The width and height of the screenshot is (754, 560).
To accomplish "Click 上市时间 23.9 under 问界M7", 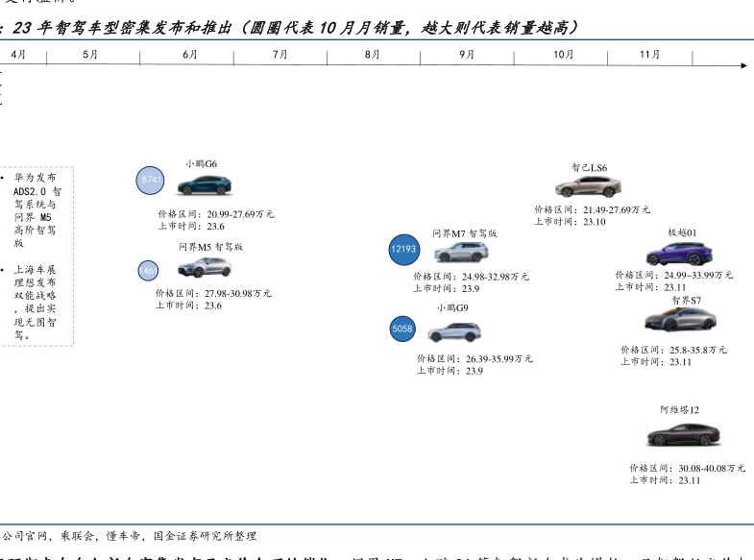I will (447, 289).
